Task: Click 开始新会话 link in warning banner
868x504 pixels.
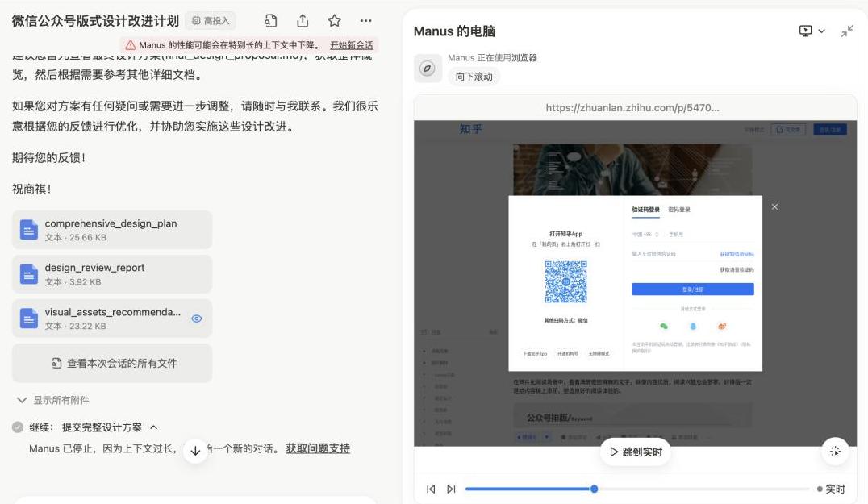Action: pyautogui.click(x=352, y=45)
